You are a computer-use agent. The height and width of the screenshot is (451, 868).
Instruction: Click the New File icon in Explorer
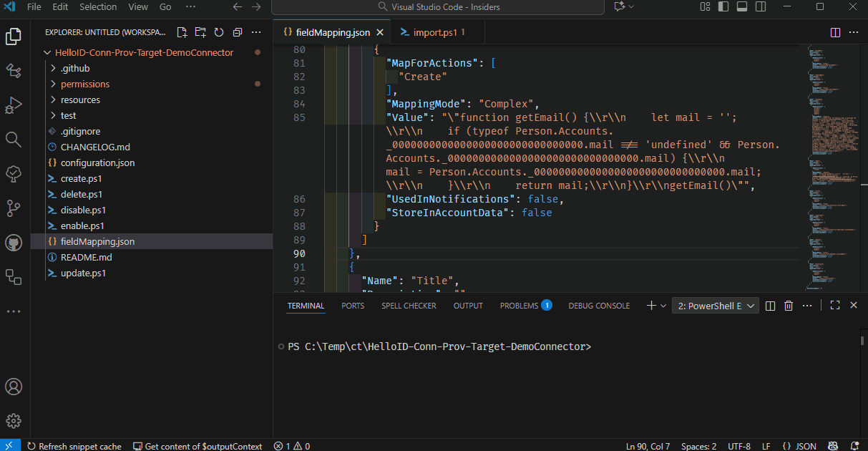pyautogui.click(x=182, y=32)
